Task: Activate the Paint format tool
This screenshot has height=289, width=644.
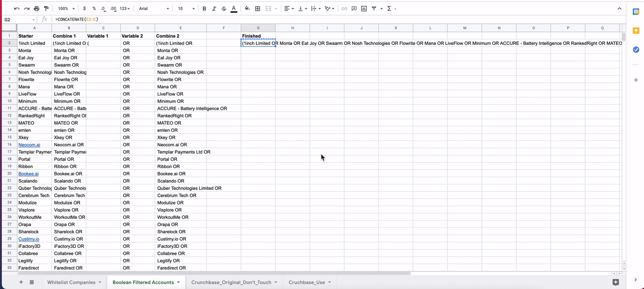Action: tap(46, 9)
